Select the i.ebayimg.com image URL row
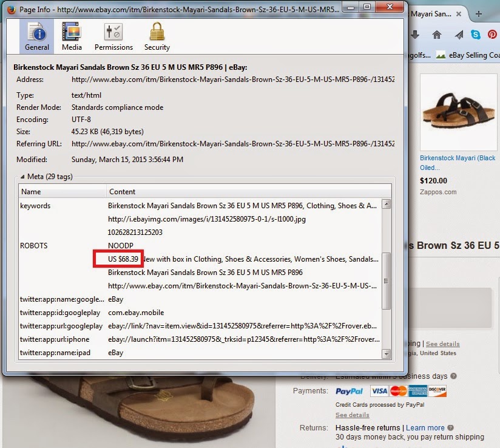This screenshot has width=500, height=448. [200, 219]
